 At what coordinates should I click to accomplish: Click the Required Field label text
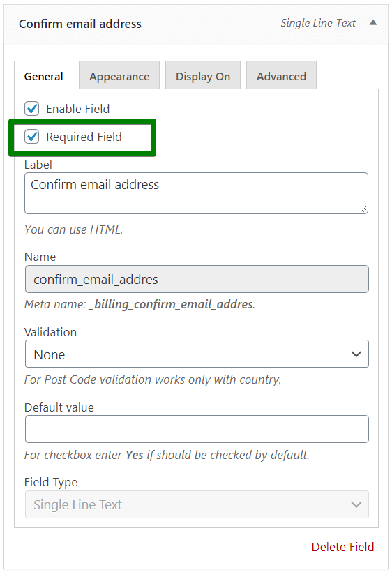[x=84, y=137]
